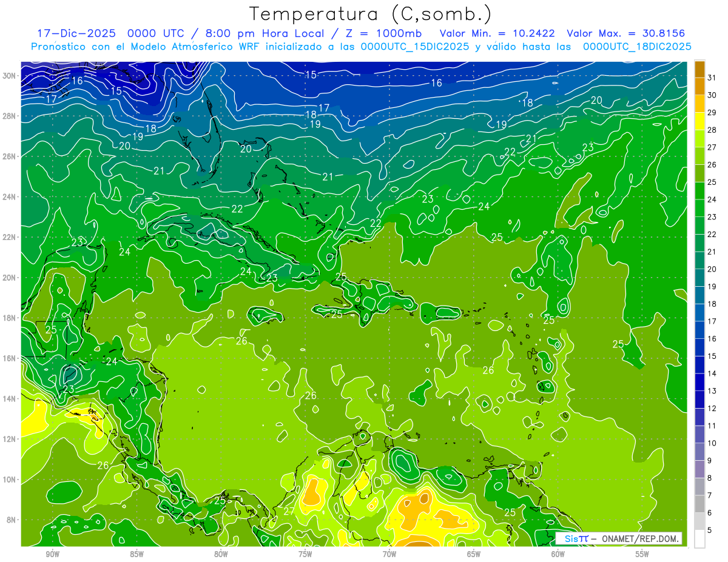Click colorbar legend label '7'

pos(710,495)
